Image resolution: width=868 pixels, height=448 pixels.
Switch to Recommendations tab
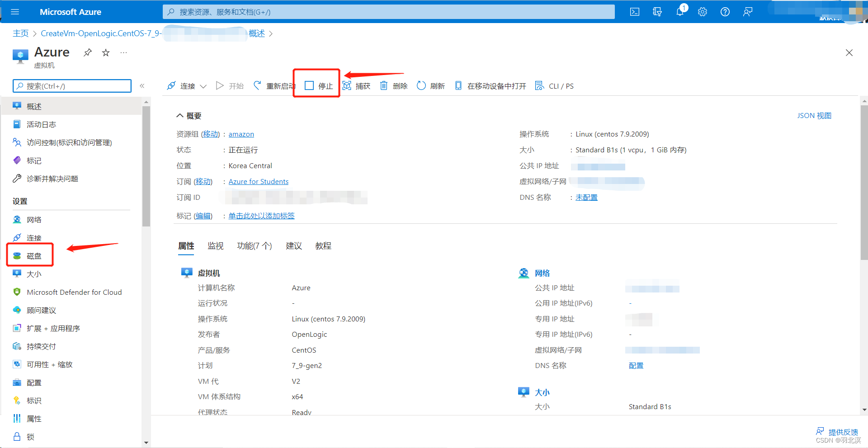(294, 246)
